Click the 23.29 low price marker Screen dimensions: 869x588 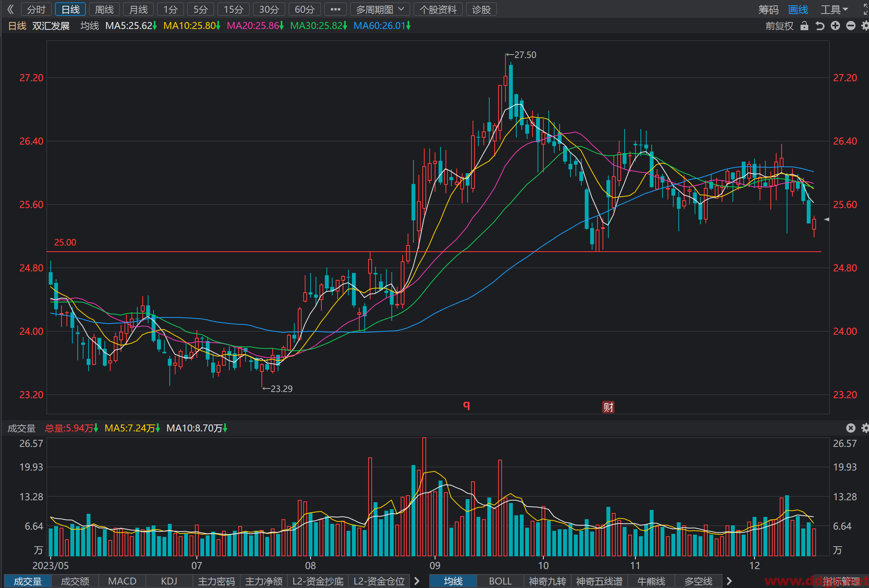pos(277,389)
